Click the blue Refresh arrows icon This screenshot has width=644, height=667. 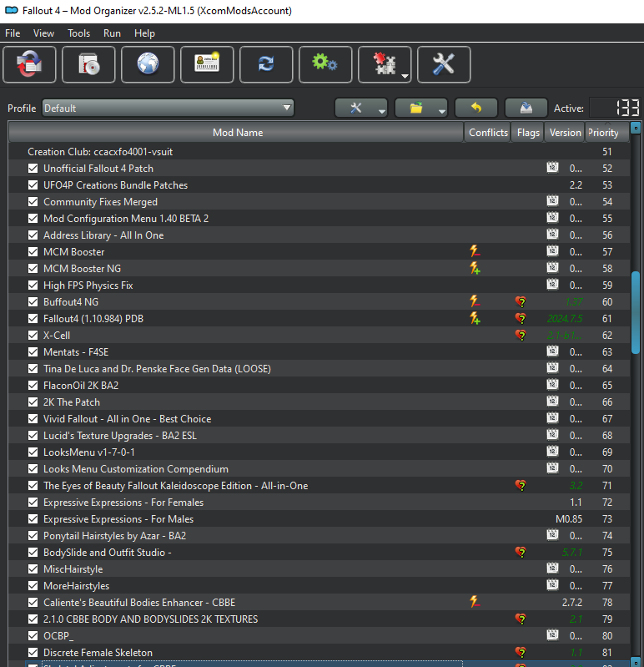pyautogui.click(x=266, y=64)
